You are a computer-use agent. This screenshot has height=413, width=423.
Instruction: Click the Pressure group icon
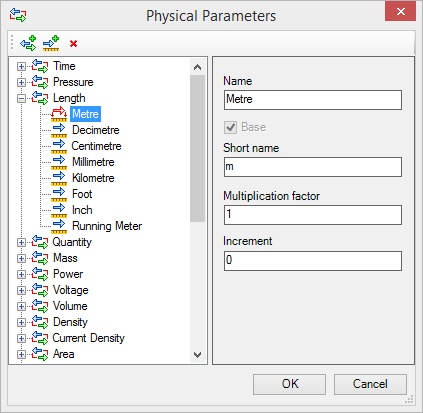[x=40, y=82]
